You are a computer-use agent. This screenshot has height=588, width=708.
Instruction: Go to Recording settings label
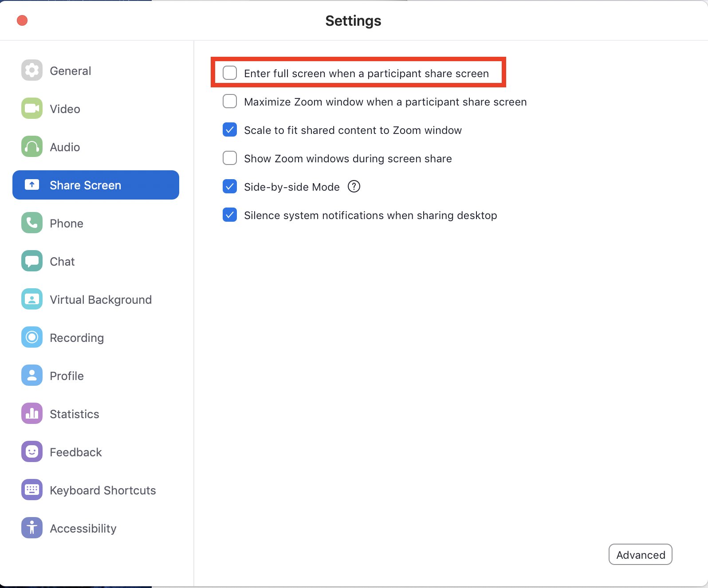77,338
